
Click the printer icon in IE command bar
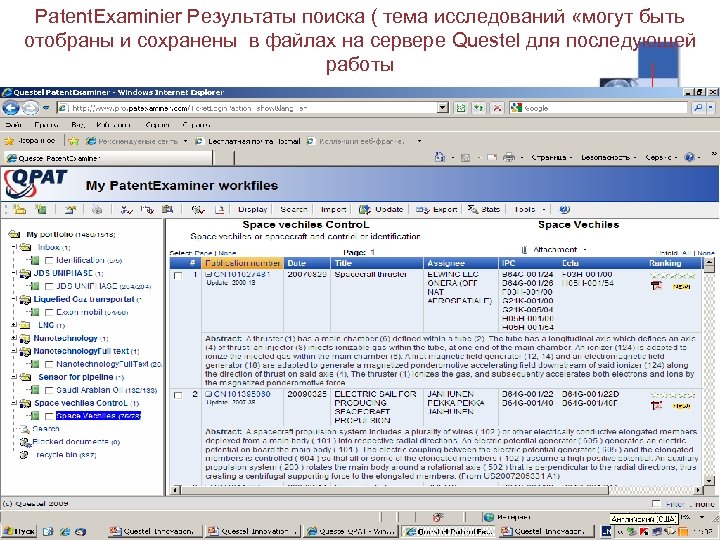(x=509, y=158)
